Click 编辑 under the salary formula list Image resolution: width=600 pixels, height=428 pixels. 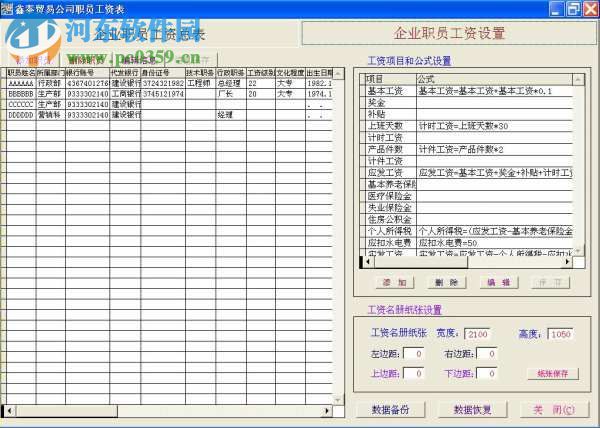coord(499,283)
